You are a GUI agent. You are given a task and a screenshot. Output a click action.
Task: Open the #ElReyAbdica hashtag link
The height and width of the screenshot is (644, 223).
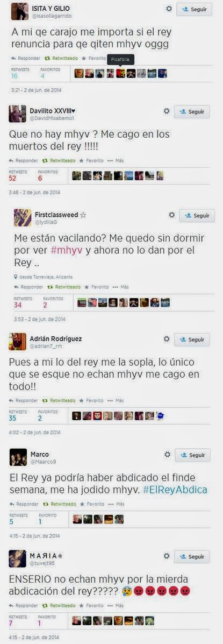[175, 490]
